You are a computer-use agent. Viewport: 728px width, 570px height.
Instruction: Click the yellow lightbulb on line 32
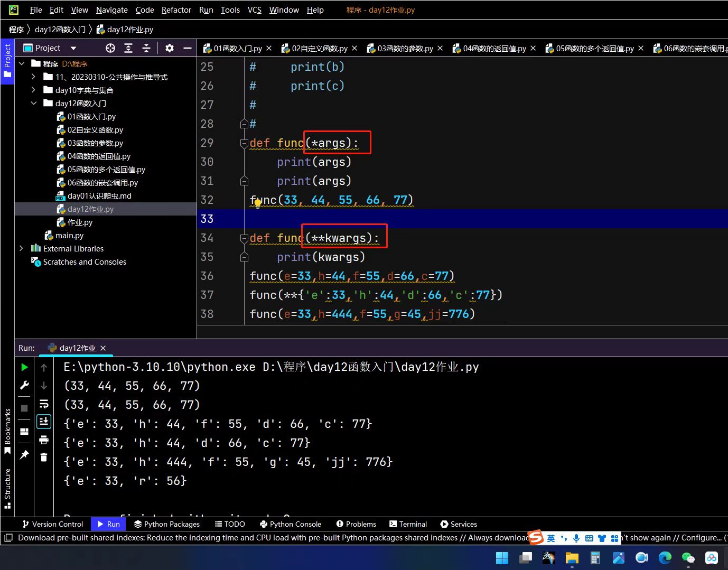257,204
